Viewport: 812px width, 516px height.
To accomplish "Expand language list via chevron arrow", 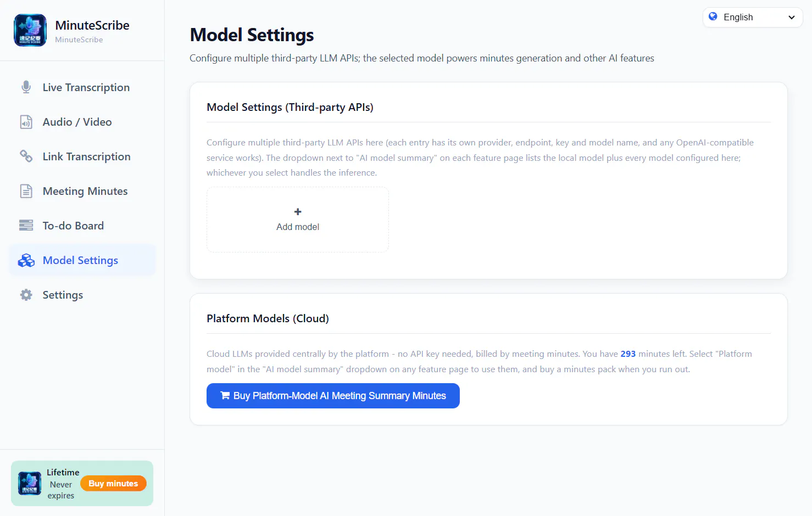I will tap(792, 18).
